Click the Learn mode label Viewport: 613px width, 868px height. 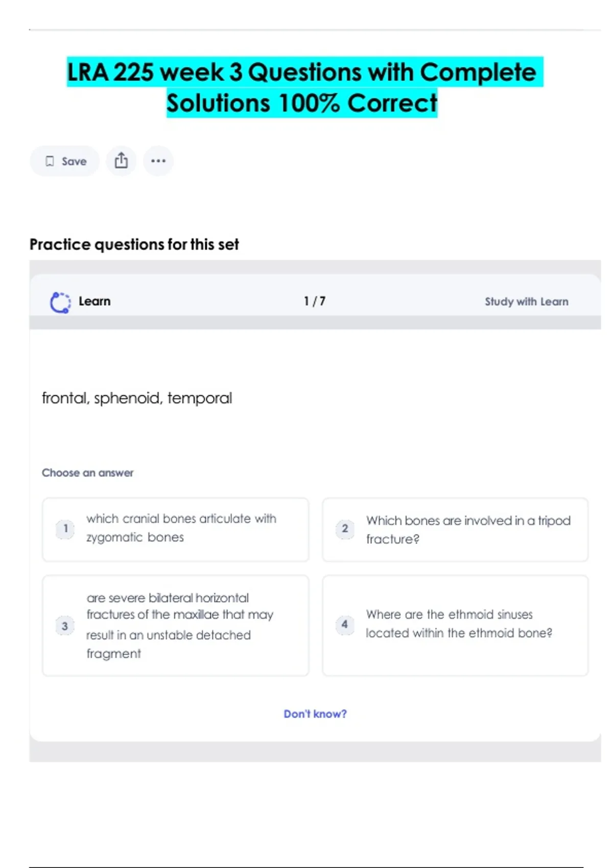click(95, 301)
